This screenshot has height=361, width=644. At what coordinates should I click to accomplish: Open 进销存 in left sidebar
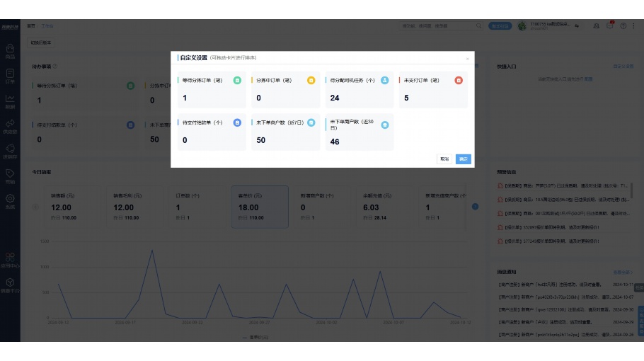click(x=11, y=151)
